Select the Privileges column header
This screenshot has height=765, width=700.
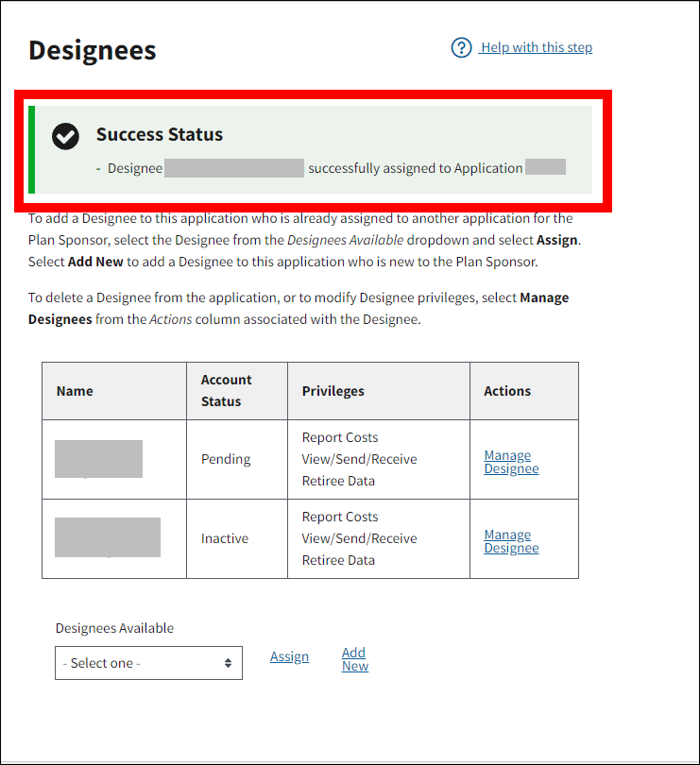[333, 391]
